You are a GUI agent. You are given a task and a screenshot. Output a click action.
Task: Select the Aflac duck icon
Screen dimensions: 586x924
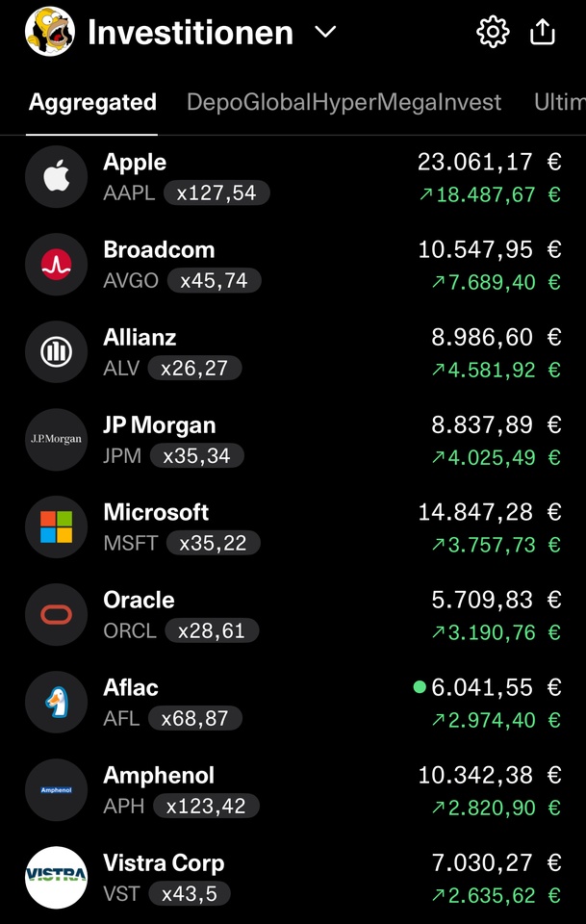(x=57, y=703)
